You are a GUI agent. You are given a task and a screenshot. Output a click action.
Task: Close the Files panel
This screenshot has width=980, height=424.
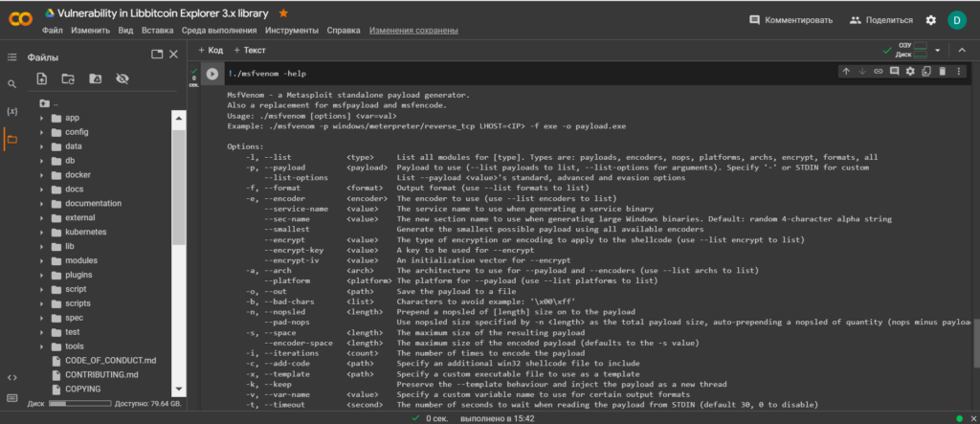pyautogui.click(x=174, y=55)
